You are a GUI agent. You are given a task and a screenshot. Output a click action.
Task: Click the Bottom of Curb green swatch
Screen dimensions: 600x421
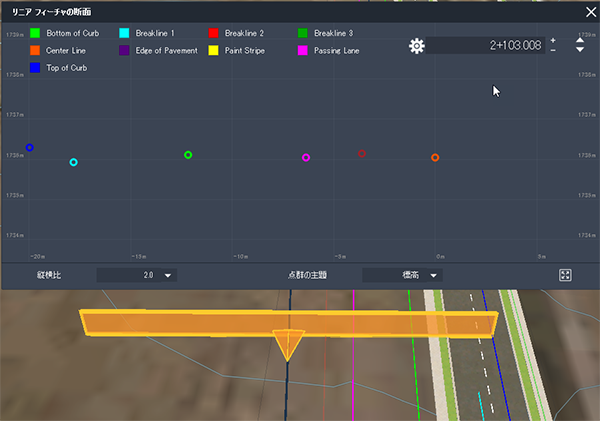[35, 33]
